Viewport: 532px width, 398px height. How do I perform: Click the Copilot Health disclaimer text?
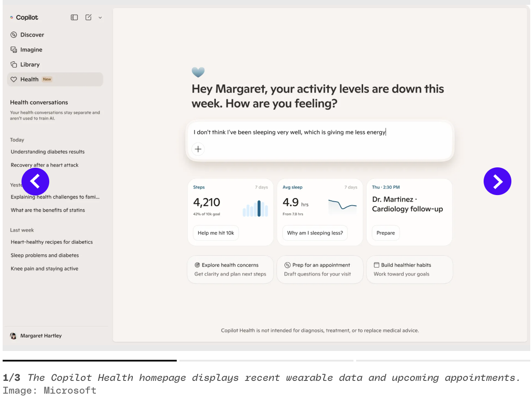coord(320,330)
